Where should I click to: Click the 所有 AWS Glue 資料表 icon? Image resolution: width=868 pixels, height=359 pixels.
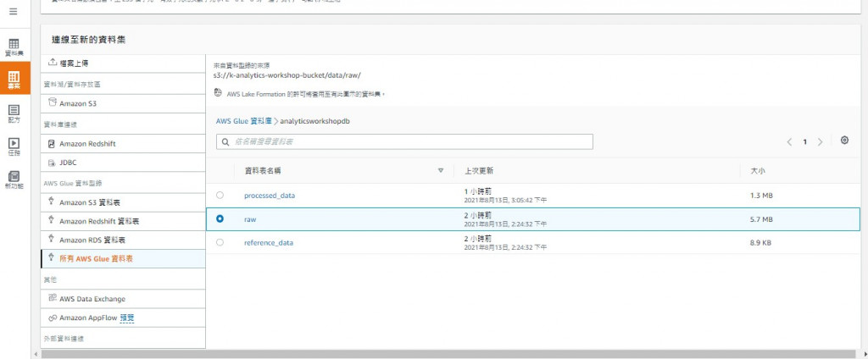coord(52,257)
